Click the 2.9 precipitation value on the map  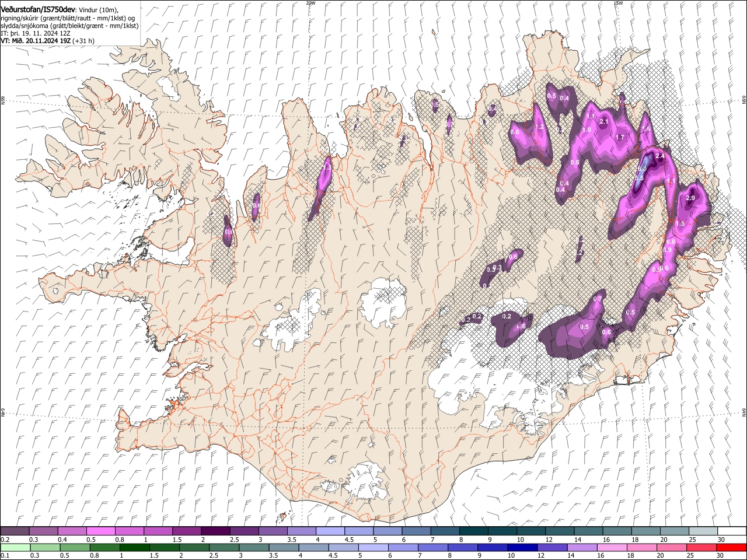click(690, 198)
